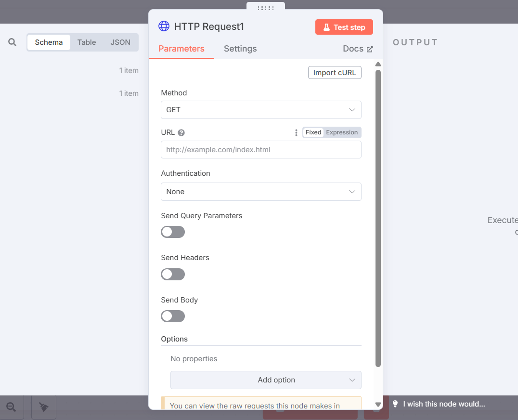518x420 pixels.
Task: Grab the drag handle above the node panel
Action: pos(266,8)
